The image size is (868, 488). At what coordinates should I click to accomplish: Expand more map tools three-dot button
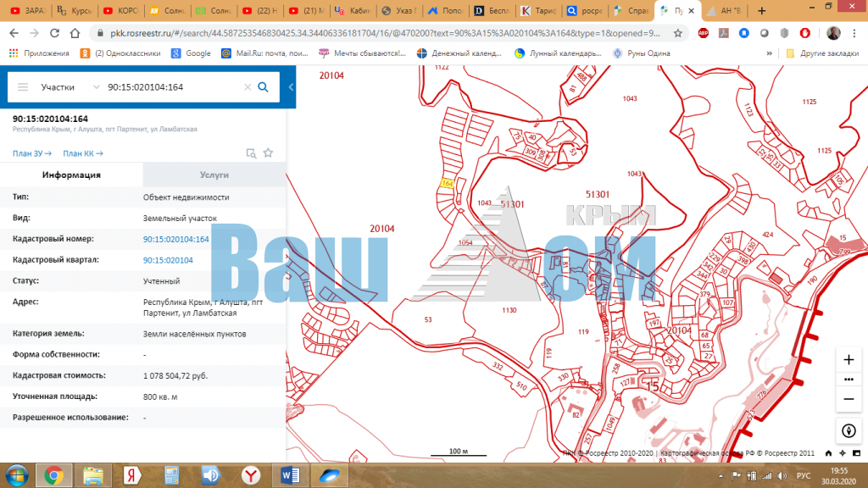point(849,379)
